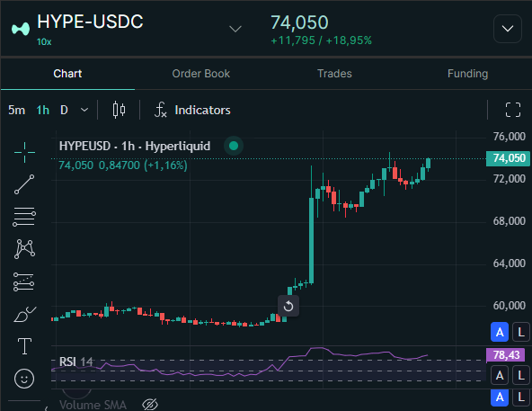
Task: Toggle log scale L on volume pane
Action: (521, 398)
